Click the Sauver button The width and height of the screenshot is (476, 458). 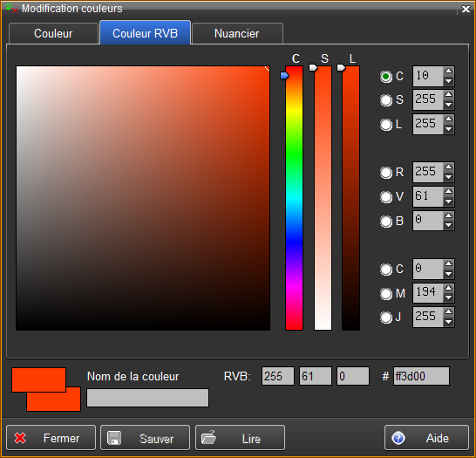click(x=145, y=438)
